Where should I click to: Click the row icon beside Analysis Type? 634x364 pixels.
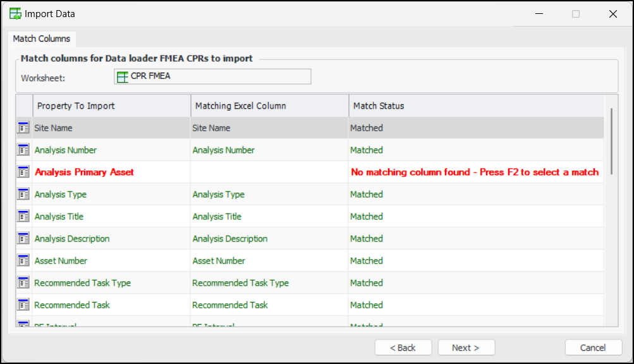[x=23, y=194]
